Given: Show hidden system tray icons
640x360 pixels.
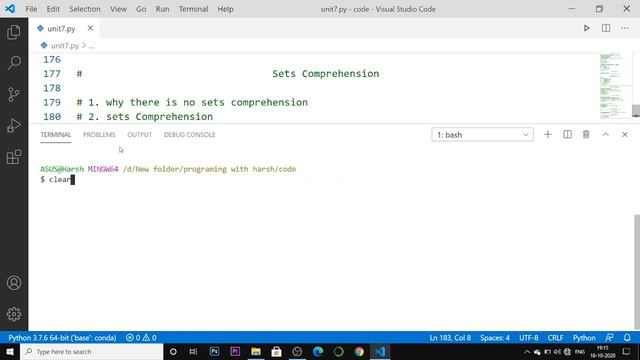Looking at the screenshot, I should 527,351.
